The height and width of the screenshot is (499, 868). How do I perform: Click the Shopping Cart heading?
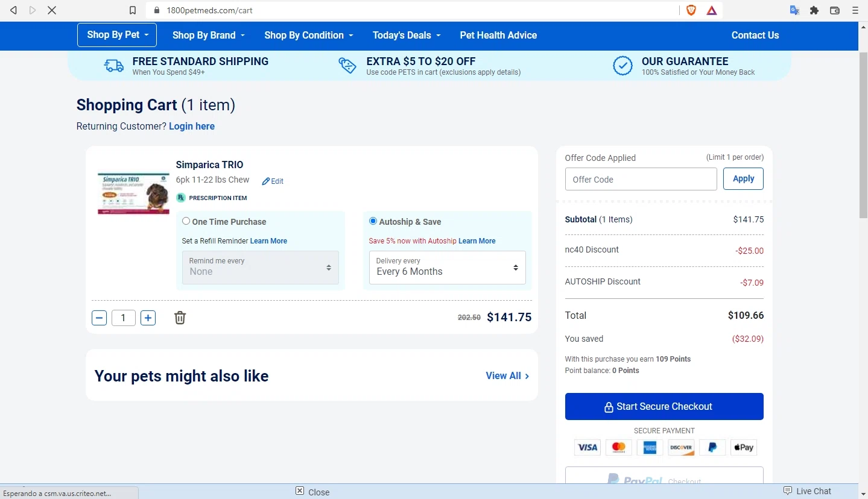[x=156, y=105]
